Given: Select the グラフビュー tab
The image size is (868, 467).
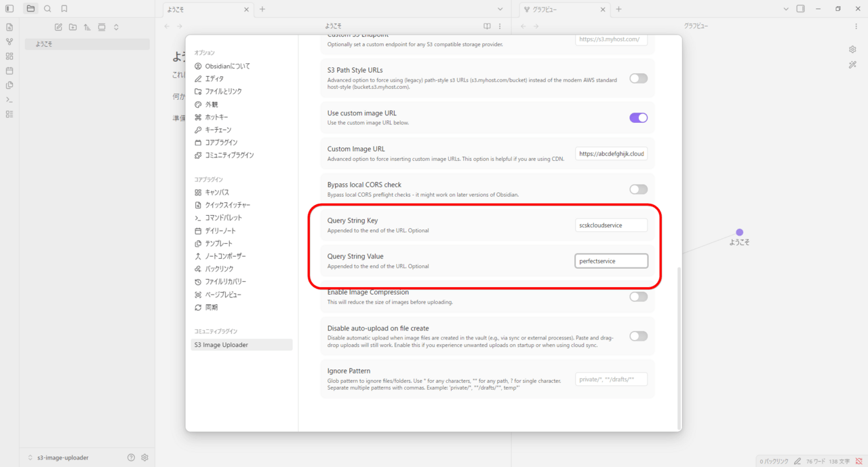Looking at the screenshot, I should (x=564, y=10).
